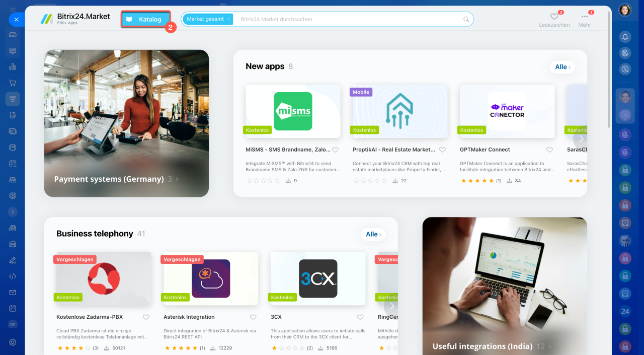The image size is (644, 355).
Task: Open the Katalog tab
Action: coord(145,19)
